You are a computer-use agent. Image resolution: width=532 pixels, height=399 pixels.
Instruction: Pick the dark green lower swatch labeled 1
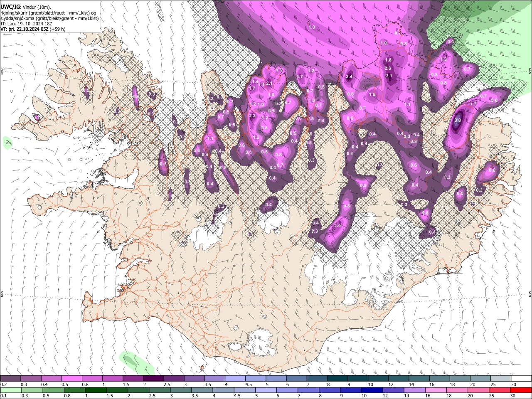click(x=96, y=390)
